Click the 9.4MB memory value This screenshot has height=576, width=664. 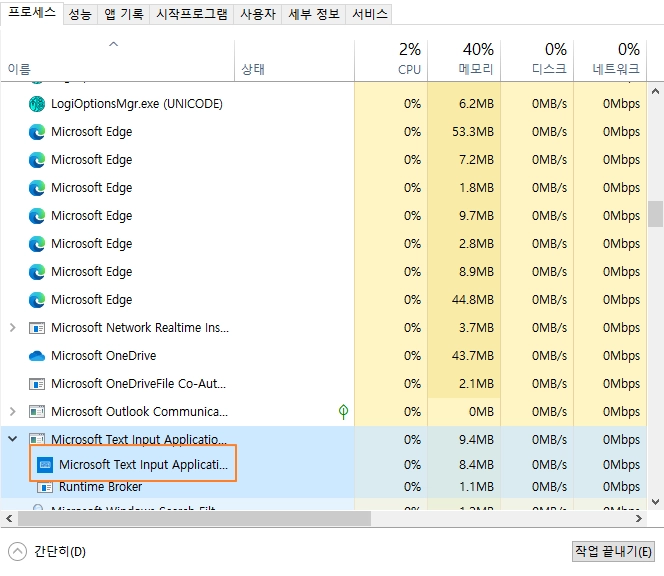(x=476, y=440)
